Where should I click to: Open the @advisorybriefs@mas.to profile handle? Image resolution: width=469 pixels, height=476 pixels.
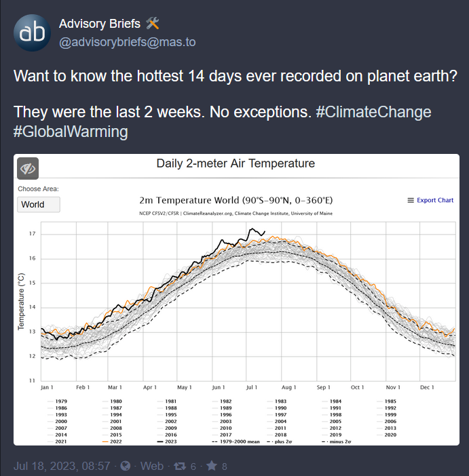tap(128, 42)
